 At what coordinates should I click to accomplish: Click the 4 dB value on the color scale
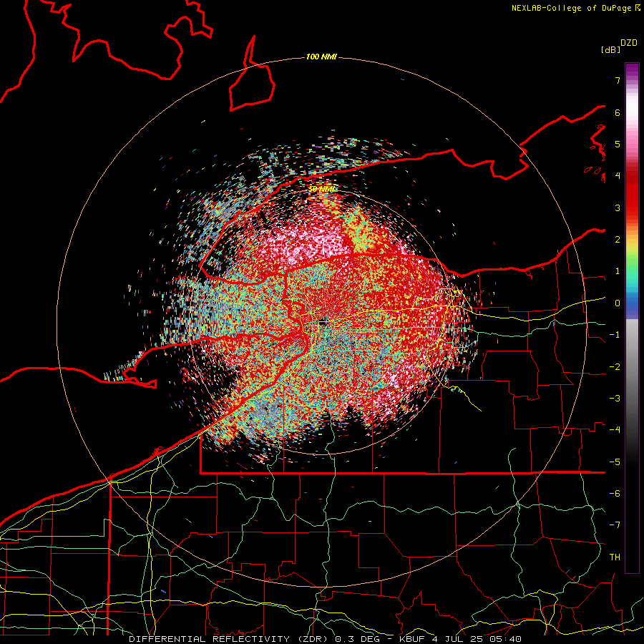618,176
